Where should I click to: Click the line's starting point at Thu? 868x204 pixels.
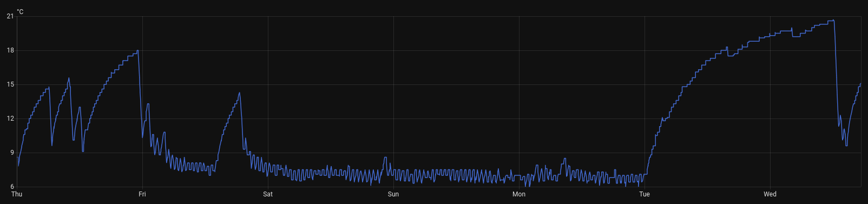tap(18, 166)
